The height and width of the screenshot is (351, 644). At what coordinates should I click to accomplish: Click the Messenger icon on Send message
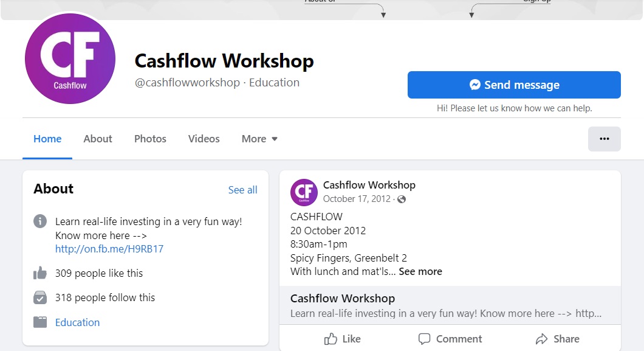coord(474,85)
